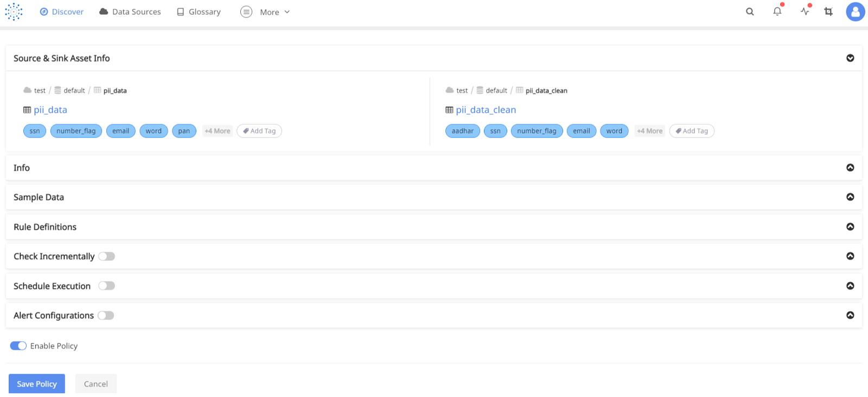Click Add Tag for pii_data_clean

[x=692, y=131]
